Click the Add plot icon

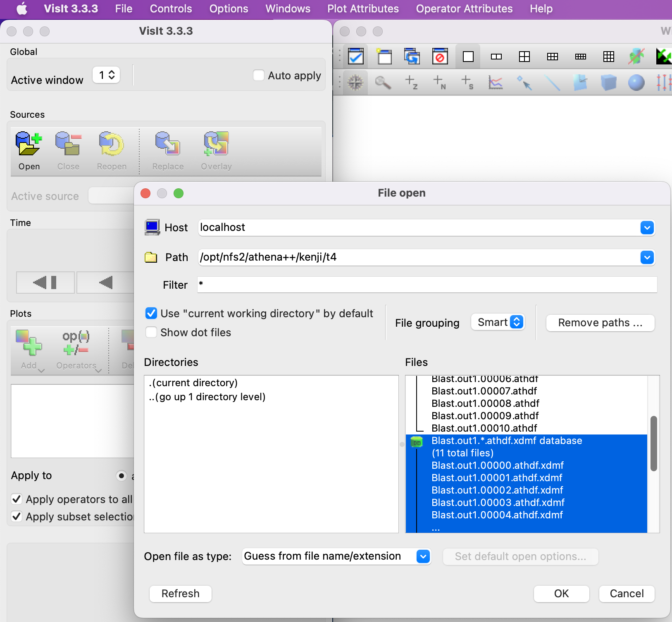29,342
